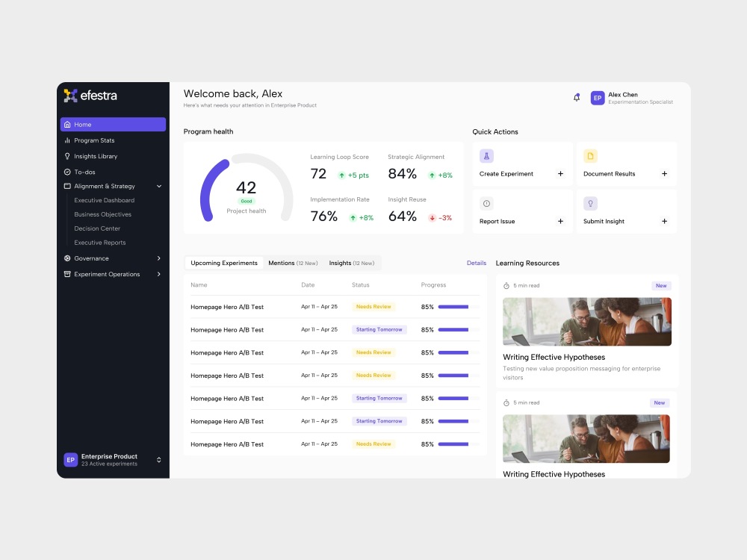Open Business Objectives submenu item
The width and height of the screenshot is (747, 560).
pyautogui.click(x=103, y=214)
